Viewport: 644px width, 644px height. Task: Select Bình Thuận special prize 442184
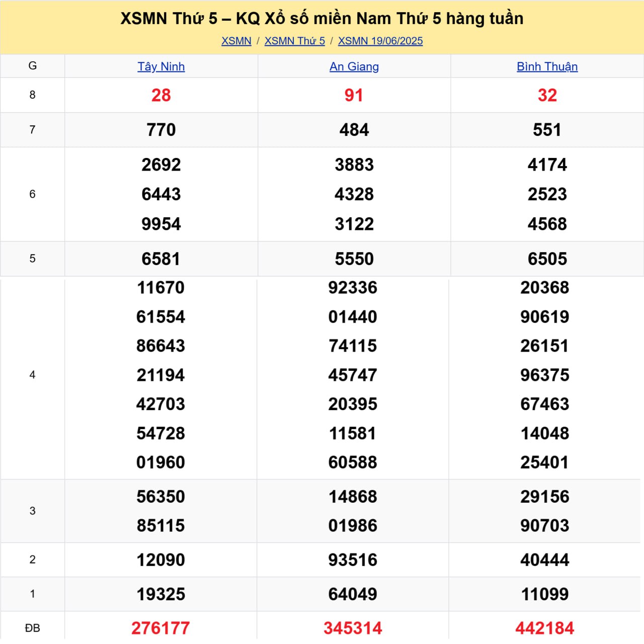click(545, 628)
